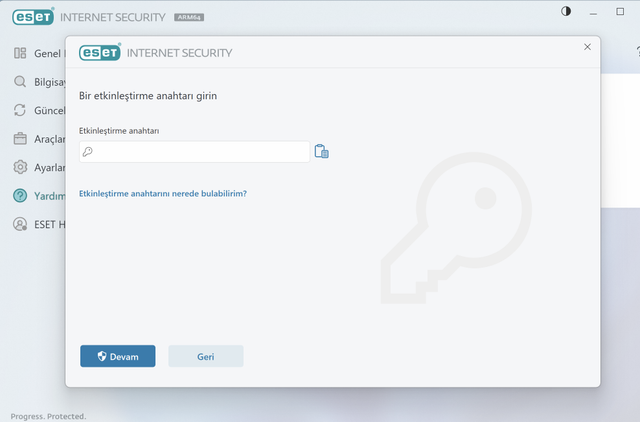Maximize the ESET main window
640x422 pixels.
pyautogui.click(x=620, y=11)
